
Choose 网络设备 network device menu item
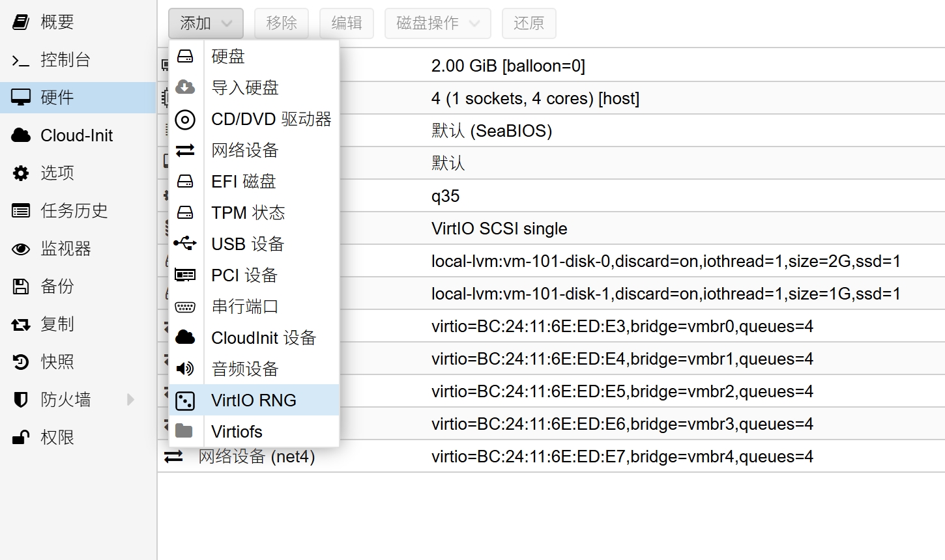245,150
